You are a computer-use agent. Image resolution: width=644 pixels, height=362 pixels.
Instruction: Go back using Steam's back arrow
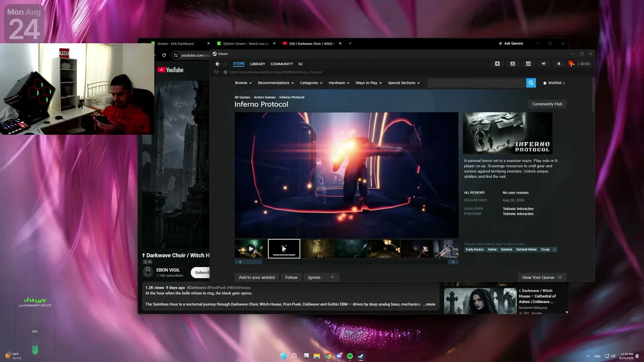point(217,64)
